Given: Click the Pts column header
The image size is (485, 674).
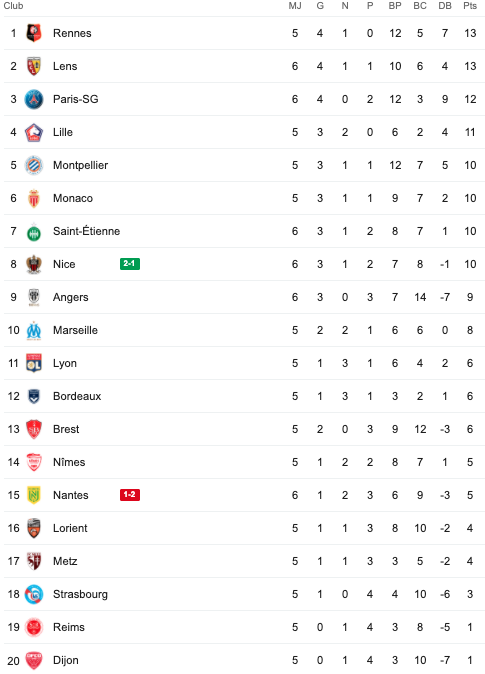Looking at the screenshot, I should [470, 6].
